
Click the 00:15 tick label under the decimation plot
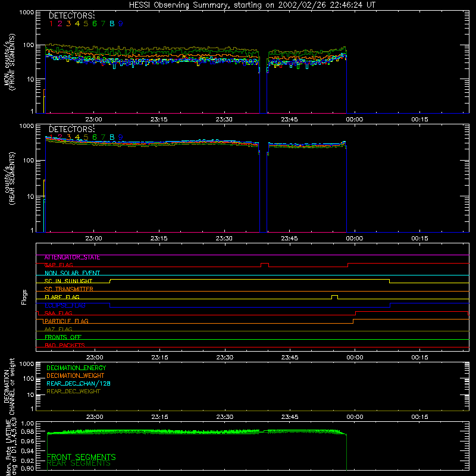click(419, 417)
